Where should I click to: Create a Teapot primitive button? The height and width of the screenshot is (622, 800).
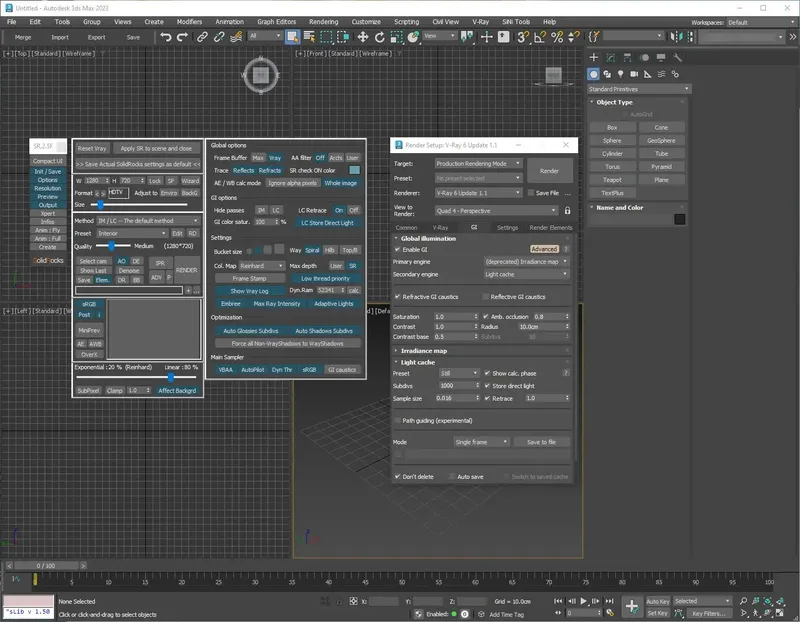click(x=612, y=180)
